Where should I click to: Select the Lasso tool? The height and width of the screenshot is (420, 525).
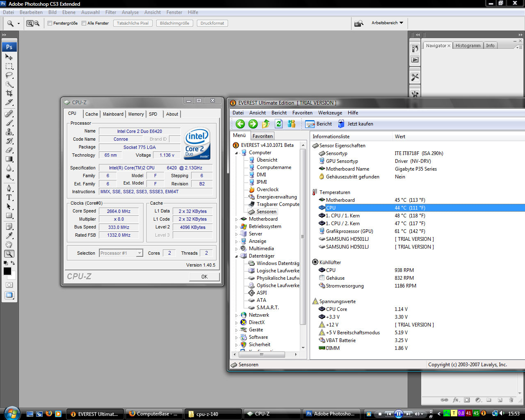(x=9, y=75)
